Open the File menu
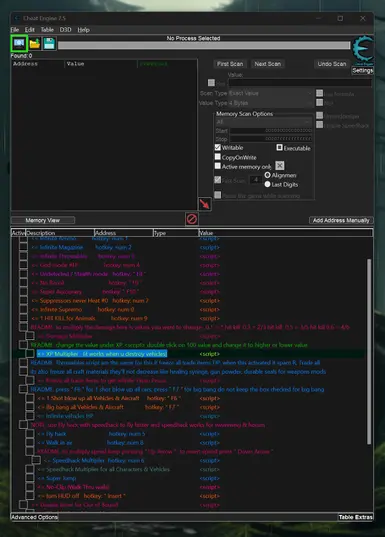The width and height of the screenshot is (385, 537). click(x=15, y=30)
